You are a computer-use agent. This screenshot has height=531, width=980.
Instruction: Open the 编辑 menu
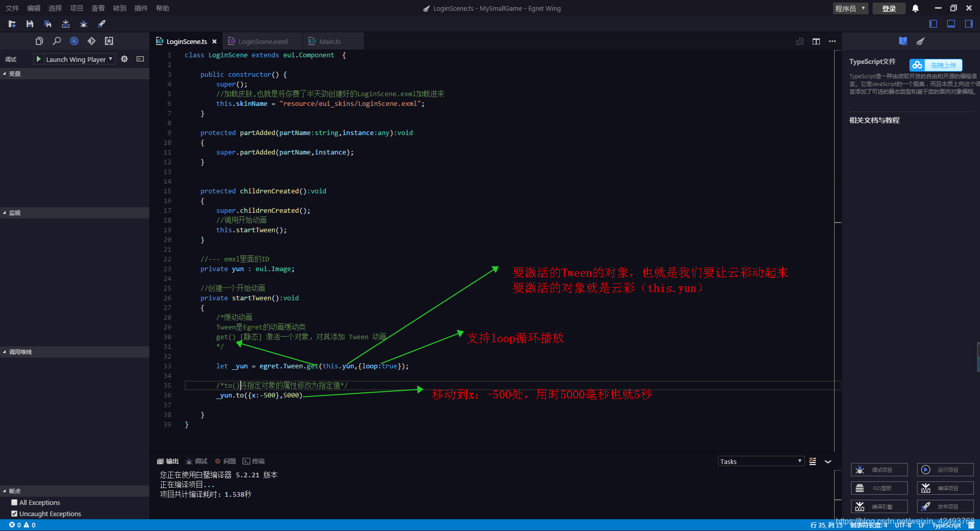tap(34, 8)
